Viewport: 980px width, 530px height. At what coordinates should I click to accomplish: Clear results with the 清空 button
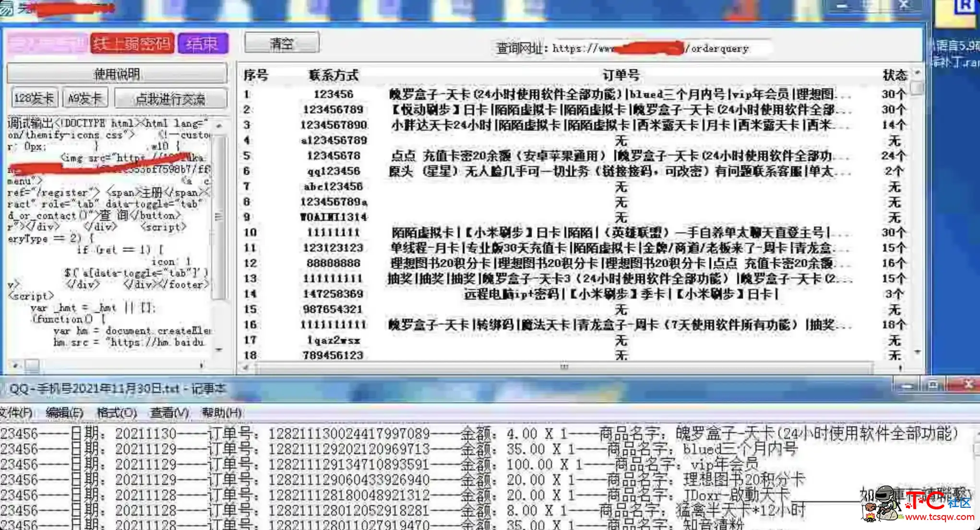point(282,43)
